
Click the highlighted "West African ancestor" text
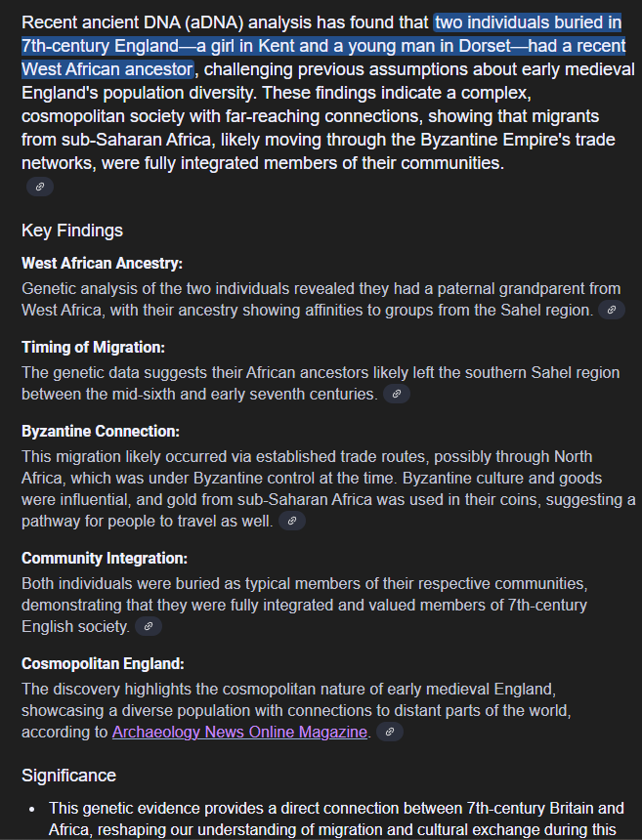107,68
